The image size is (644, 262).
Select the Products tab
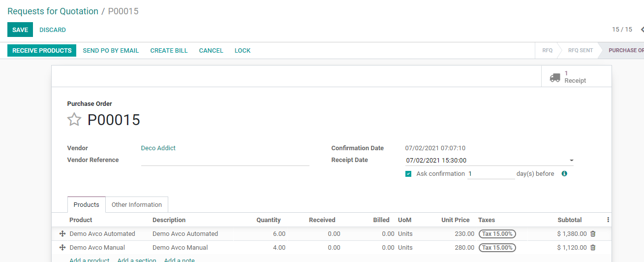87,205
